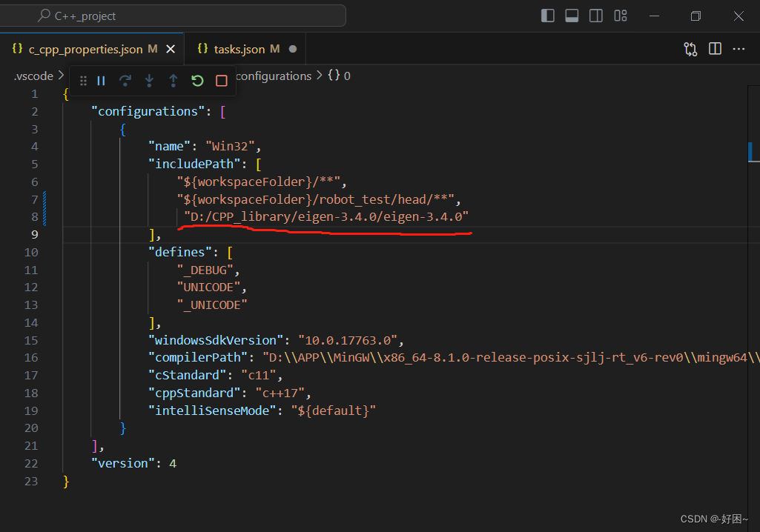Click the Step Over debug icon
The height and width of the screenshot is (532, 760).
(x=125, y=82)
